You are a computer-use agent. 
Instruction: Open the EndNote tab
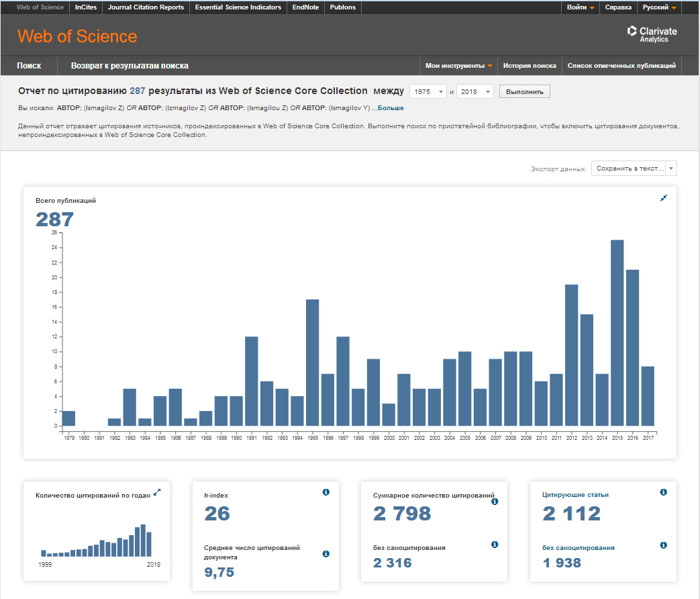coord(305,7)
